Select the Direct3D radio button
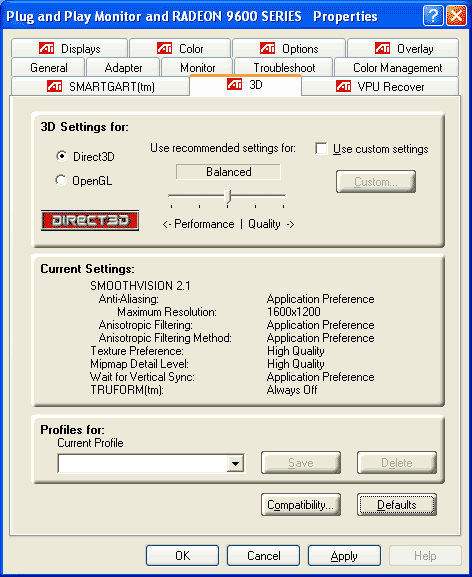This screenshot has width=472, height=577. [x=62, y=156]
